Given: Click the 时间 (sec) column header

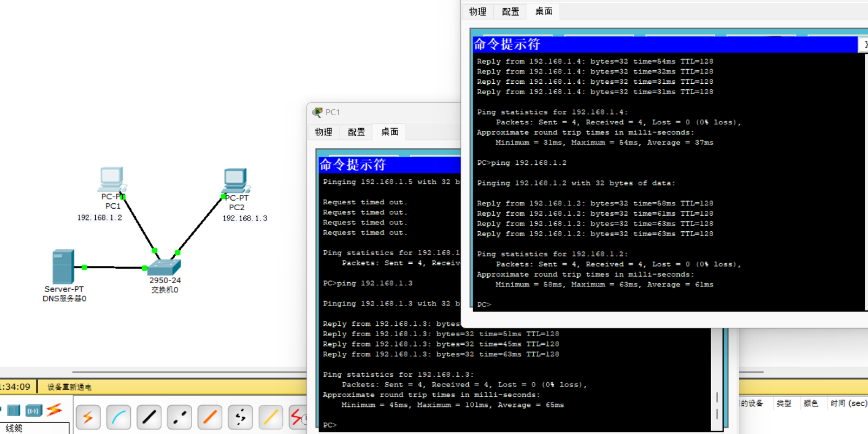Looking at the screenshot, I should (x=849, y=403).
